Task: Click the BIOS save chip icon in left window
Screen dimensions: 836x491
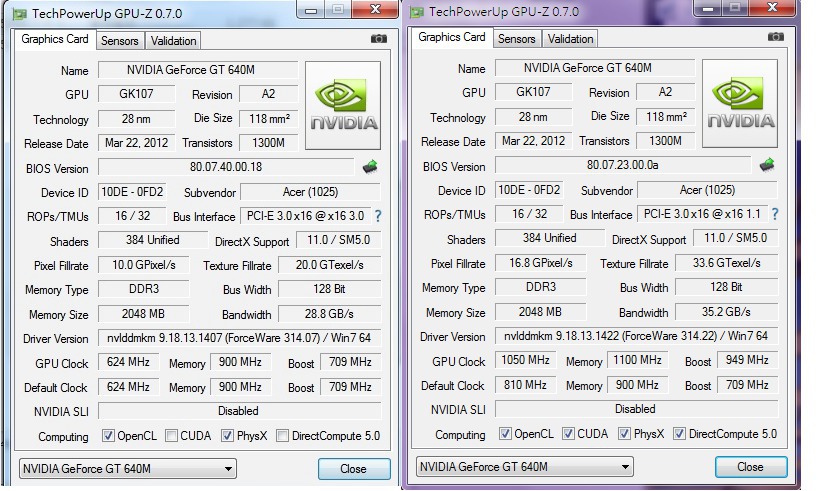Action: pos(370,167)
